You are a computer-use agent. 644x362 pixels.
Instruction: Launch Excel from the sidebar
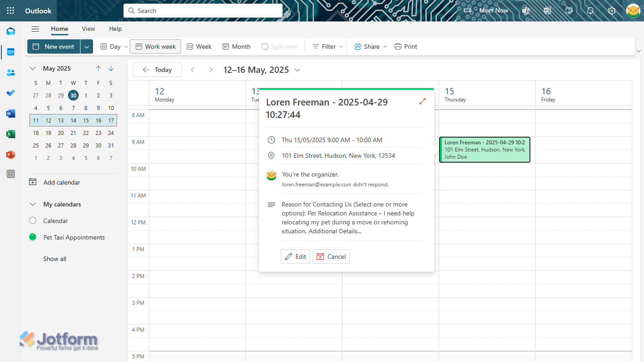(x=11, y=134)
